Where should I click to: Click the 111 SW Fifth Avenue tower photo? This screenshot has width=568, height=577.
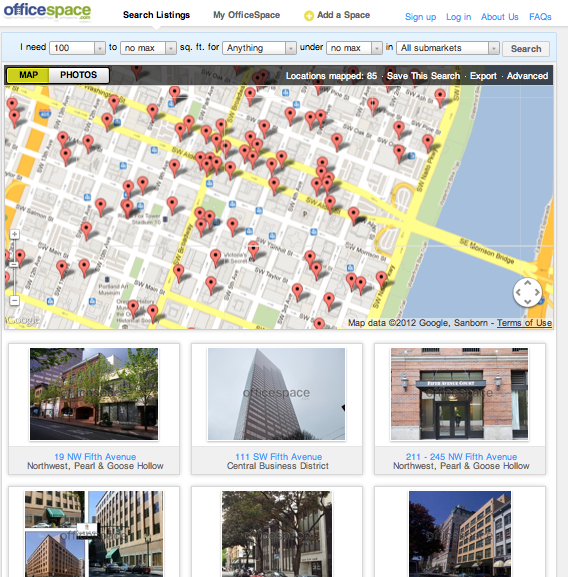coord(276,394)
